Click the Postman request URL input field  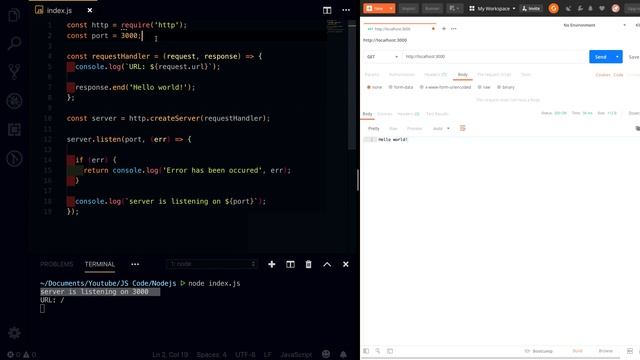pos(494,57)
